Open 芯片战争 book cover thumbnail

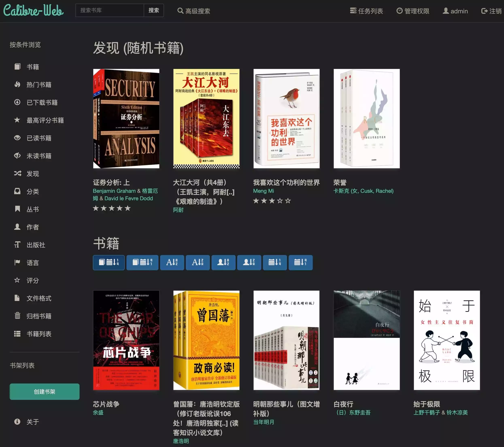pos(126,340)
